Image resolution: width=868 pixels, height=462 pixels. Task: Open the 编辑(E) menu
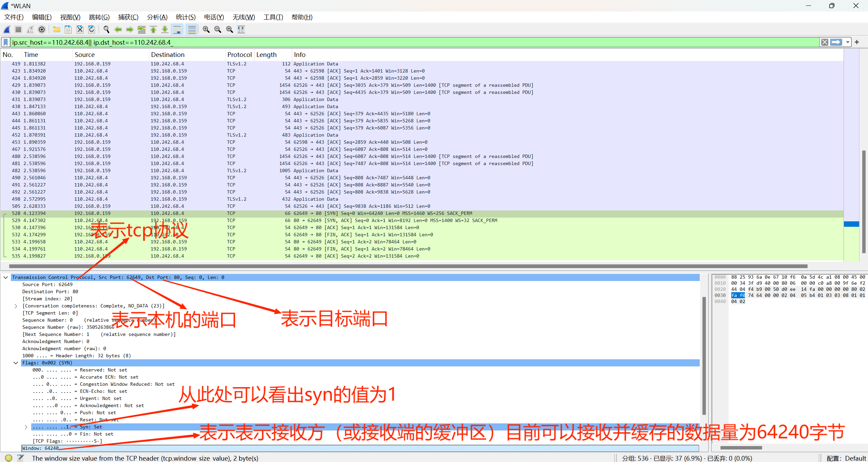coord(42,17)
